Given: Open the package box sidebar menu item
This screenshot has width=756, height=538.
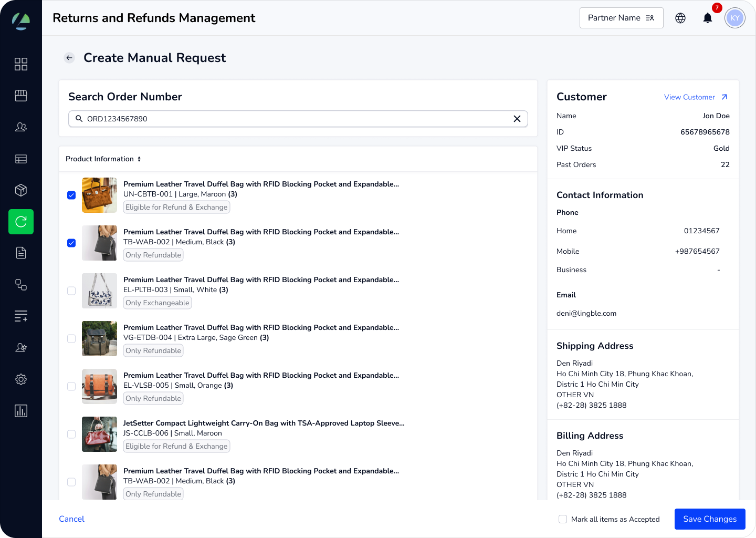Looking at the screenshot, I should pyautogui.click(x=21, y=190).
